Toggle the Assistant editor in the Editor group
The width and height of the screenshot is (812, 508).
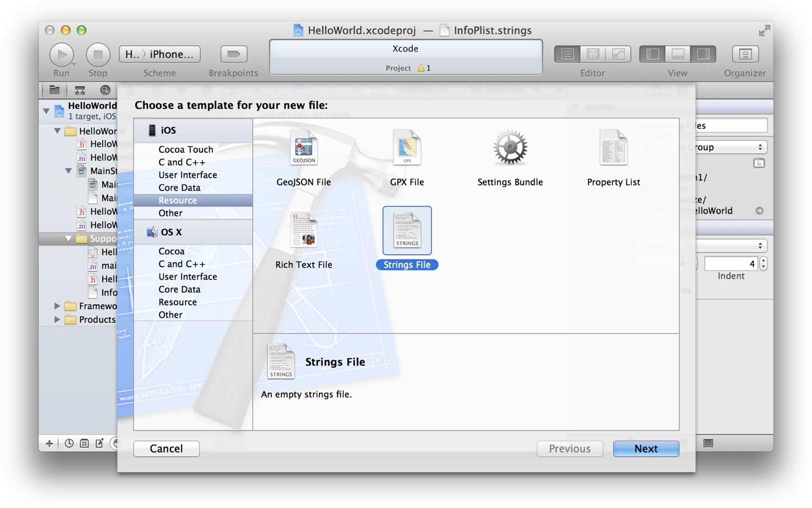coord(592,54)
